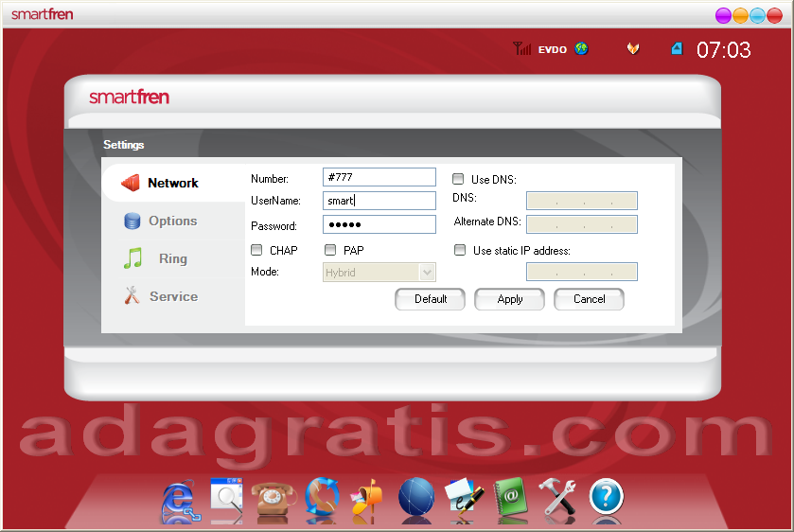Click the purple round window button
The height and width of the screenshot is (532, 794).
click(723, 16)
